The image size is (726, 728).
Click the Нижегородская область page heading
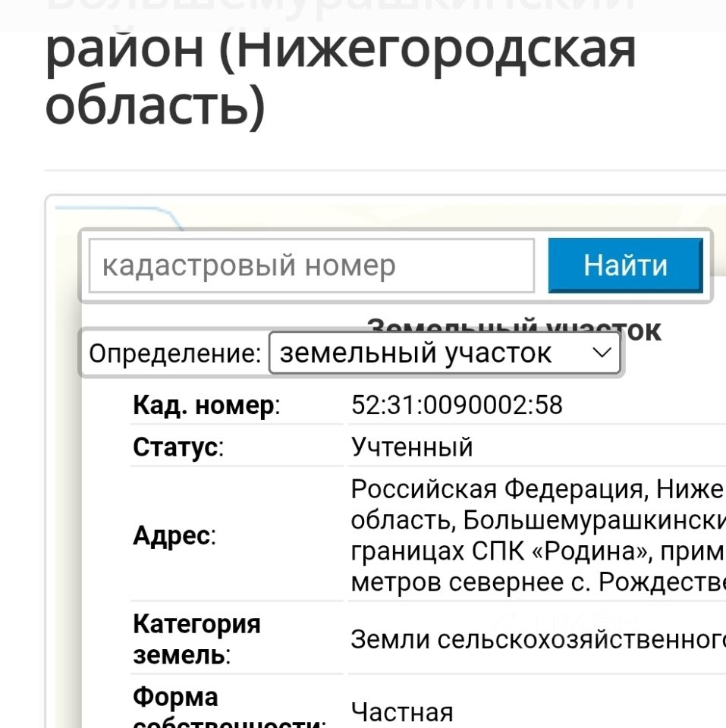click(x=341, y=76)
